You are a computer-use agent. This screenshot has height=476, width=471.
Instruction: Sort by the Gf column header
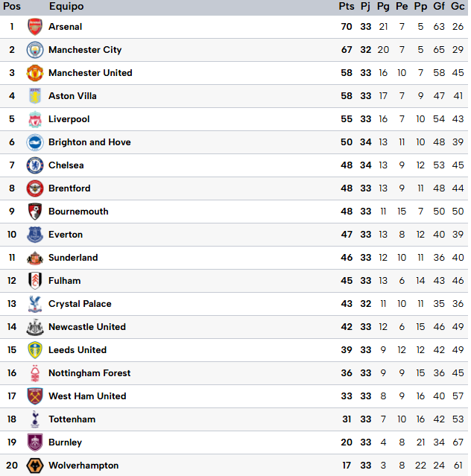coord(439,7)
